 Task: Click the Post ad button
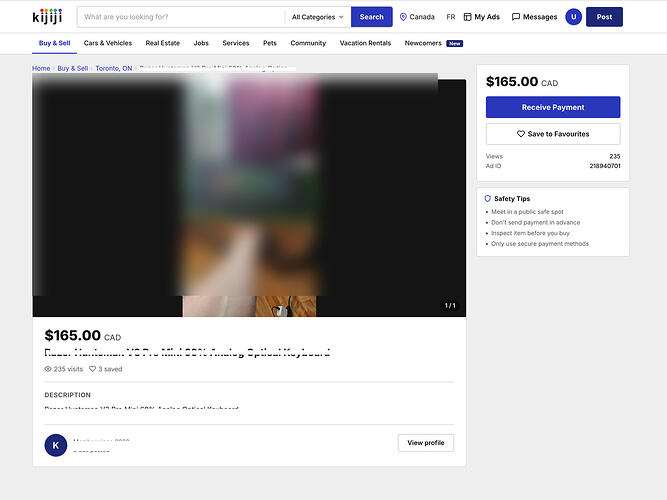click(604, 17)
